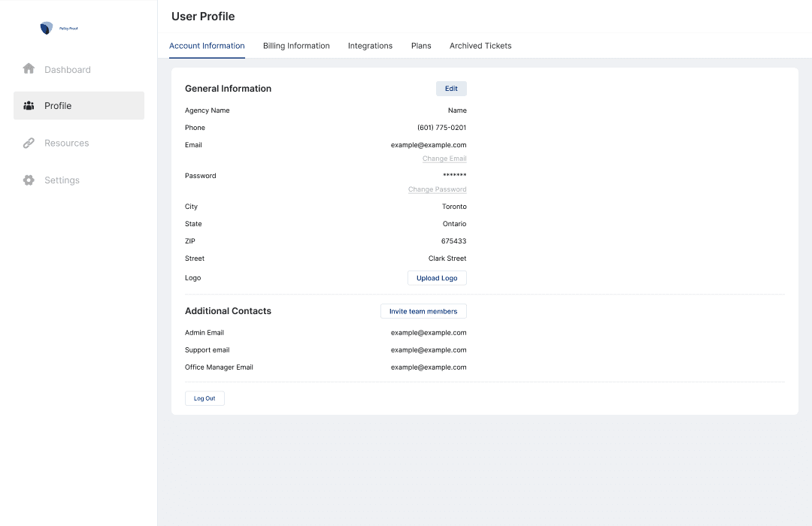
Task: Click the Change Email link
Action: [444, 158]
